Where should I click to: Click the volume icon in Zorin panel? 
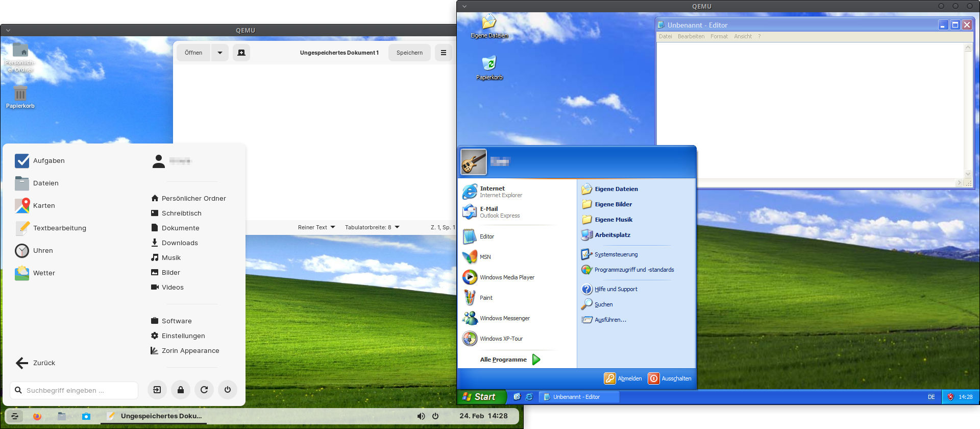pyautogui.click(x=421, y=416)
